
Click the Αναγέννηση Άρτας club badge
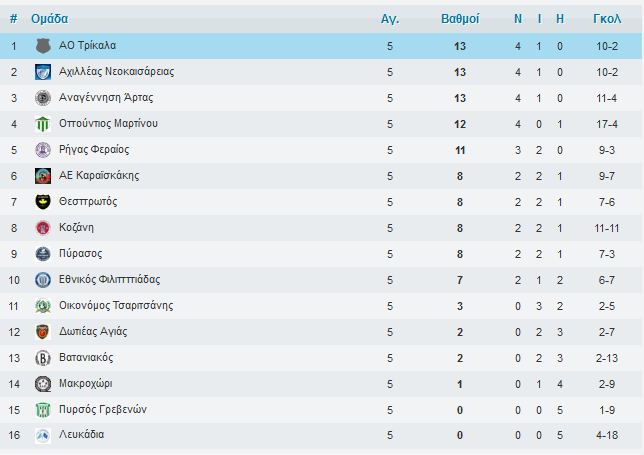42,98
